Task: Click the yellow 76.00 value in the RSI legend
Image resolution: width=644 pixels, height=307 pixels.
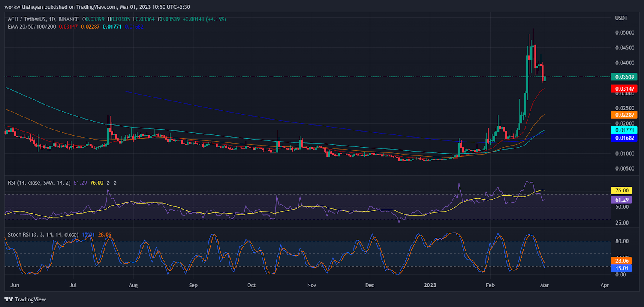Action: (x=97, y=183)
